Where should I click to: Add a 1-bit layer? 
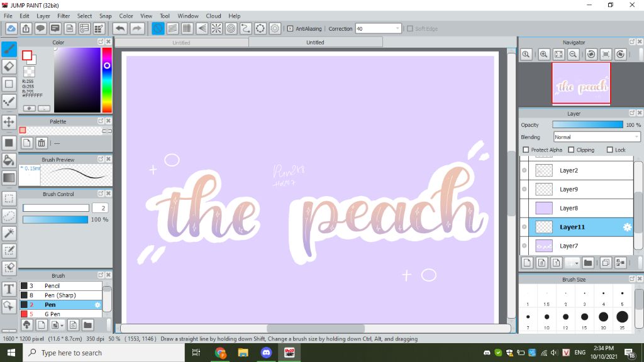[557, 263]
